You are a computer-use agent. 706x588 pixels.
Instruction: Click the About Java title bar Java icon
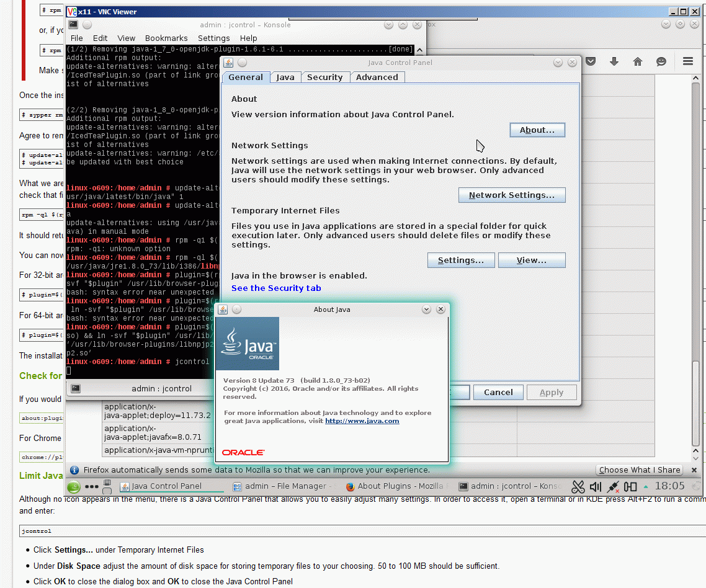[223, 310]
